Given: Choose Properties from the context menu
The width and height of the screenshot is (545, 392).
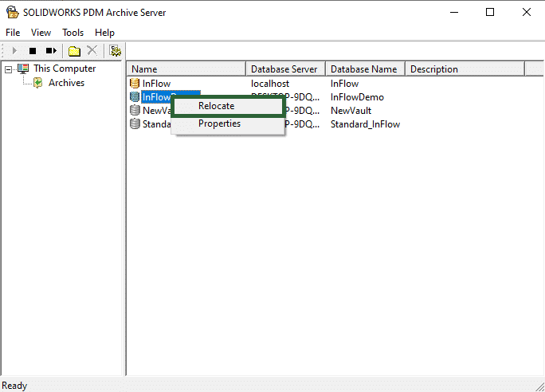Looking at the screenshot, I should pyautogui.click(x=228, y=123).
